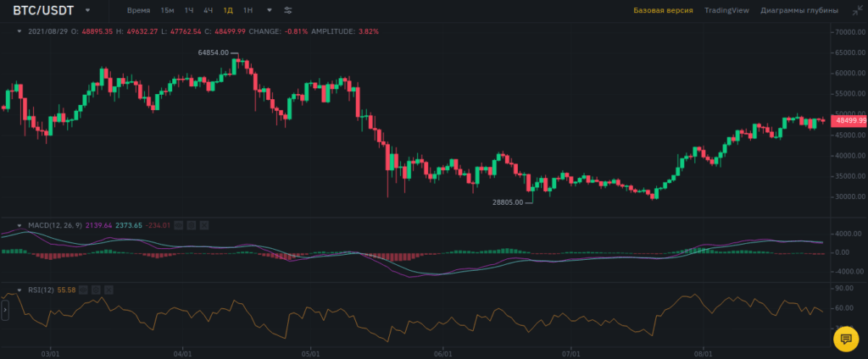The image size is (868, 359).
Task: Click the 48499.99 current price label
Action: (849, 121)
